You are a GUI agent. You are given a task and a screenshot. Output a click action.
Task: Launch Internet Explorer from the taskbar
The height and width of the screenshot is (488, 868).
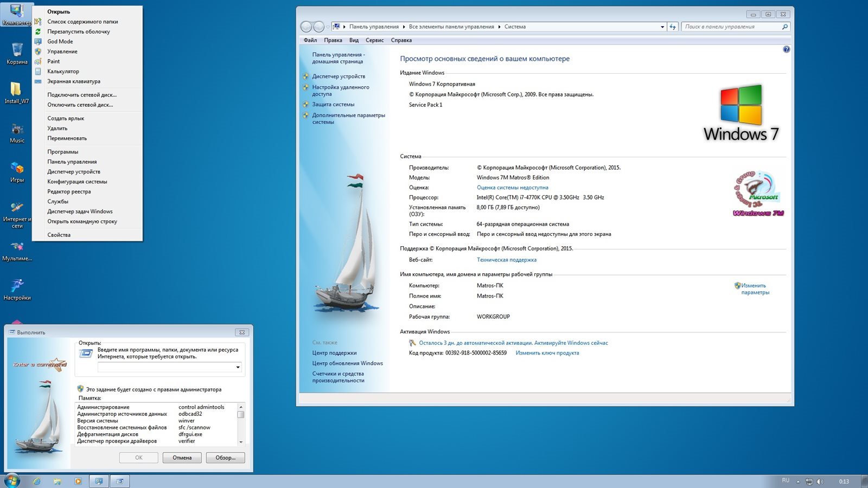click(37, 481)
